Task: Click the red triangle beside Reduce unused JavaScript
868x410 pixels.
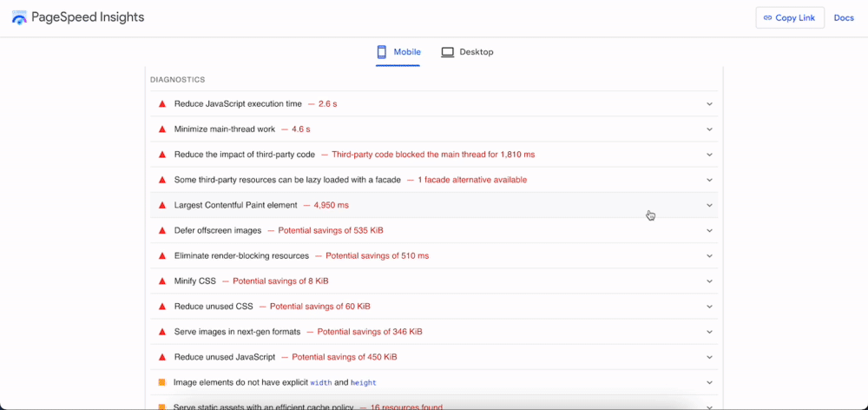Action: [x=161, y=357]
